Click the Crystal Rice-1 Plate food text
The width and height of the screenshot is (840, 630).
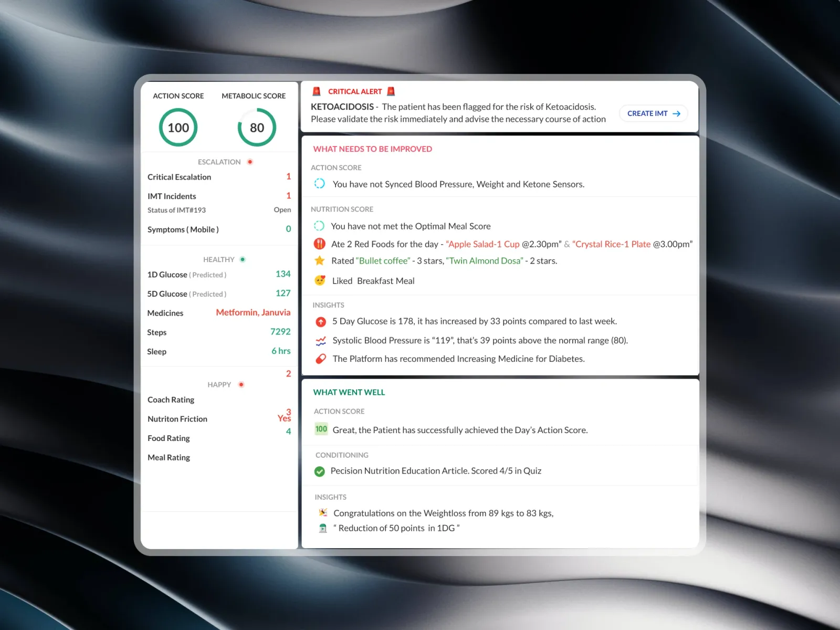(612, 244)
